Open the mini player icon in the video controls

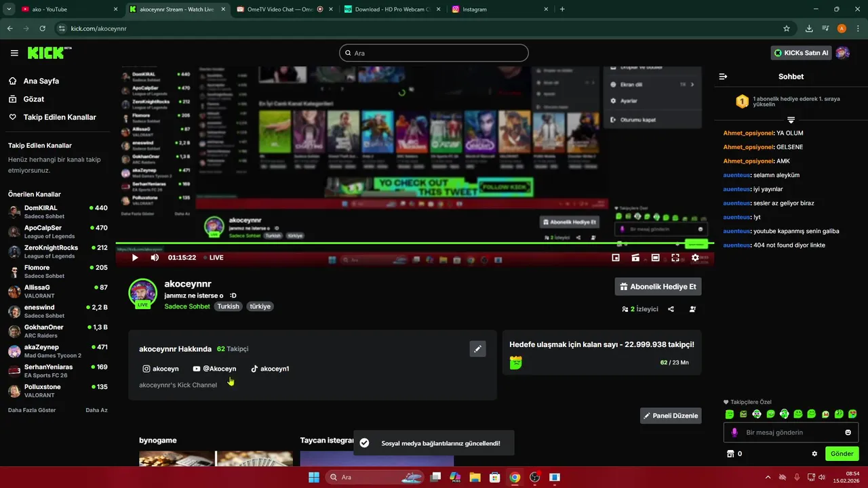(616, 258)
